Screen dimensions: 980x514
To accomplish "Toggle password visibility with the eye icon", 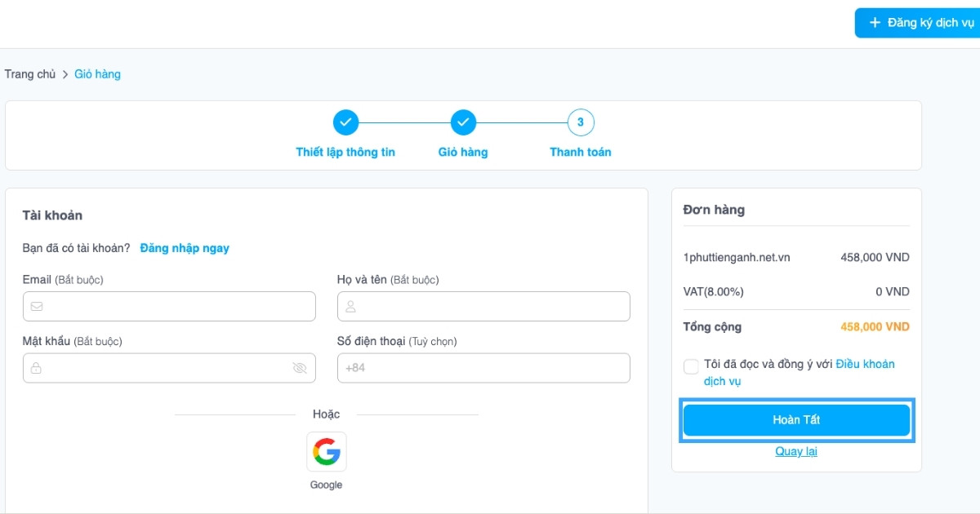I will click(301, 367).
